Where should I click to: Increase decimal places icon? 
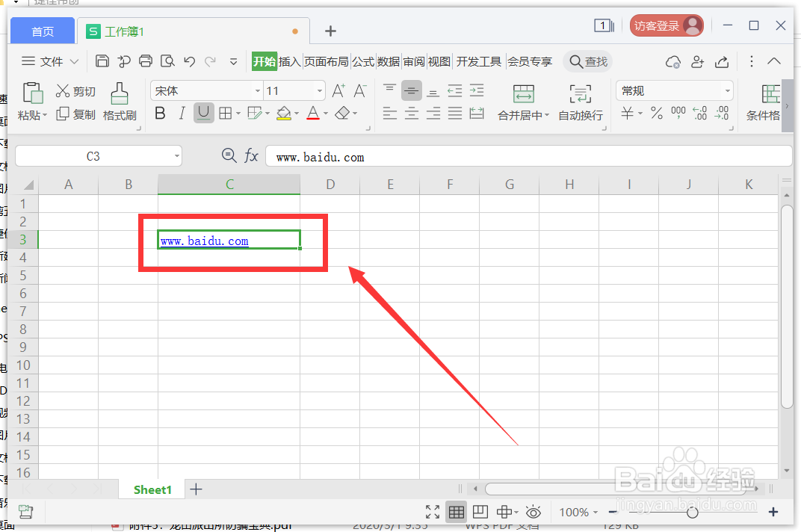(699, 113)
